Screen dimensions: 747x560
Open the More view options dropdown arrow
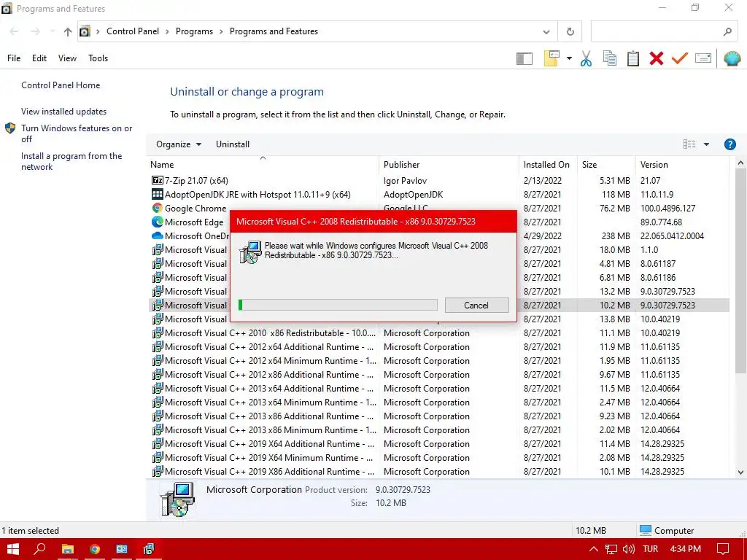(x=706, y=144)
